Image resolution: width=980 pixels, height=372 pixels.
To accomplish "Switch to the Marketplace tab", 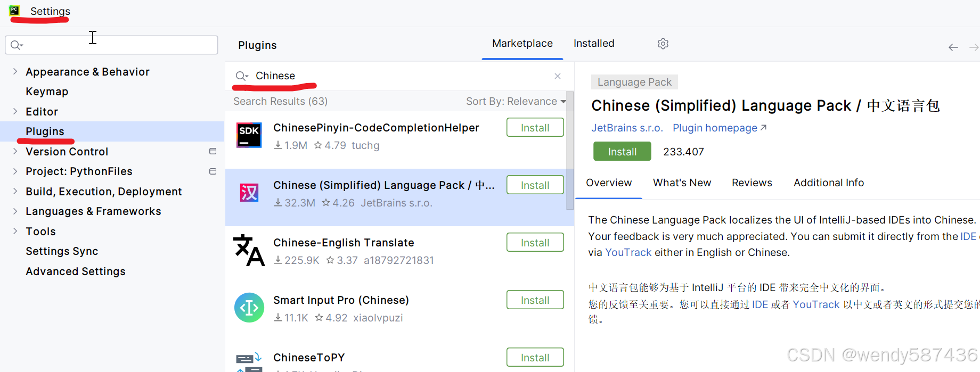I will 522,44.
